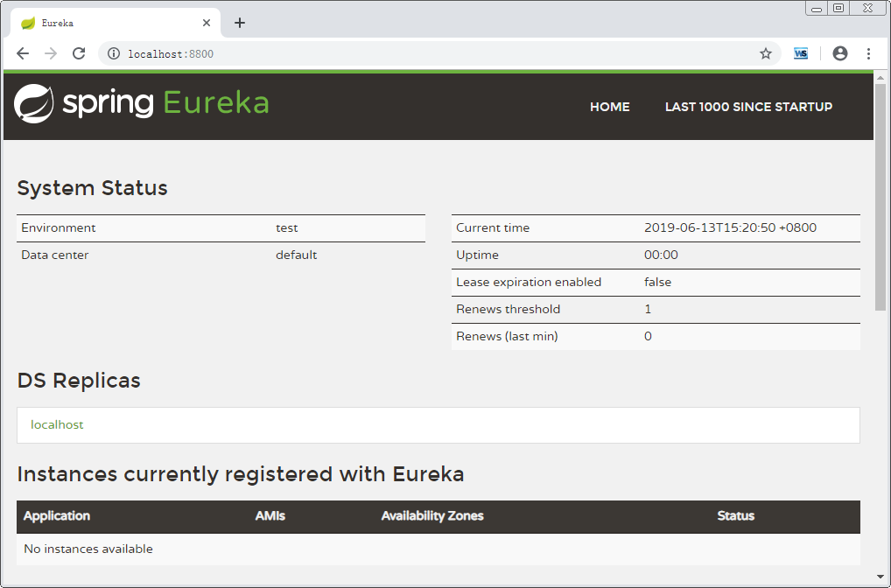The height and width of the screenshot is (588, 891).
Task: View site information icon beside localhost:8800
Action: 114,53
